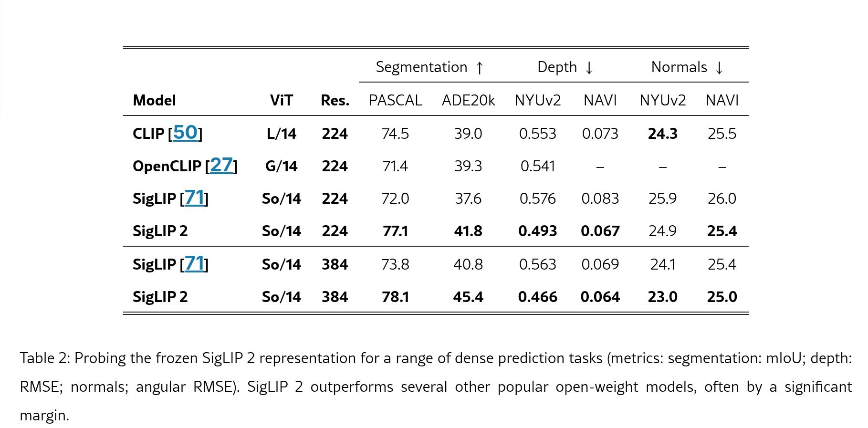Open SigLIP citation 71 in the 224 resolution row
This screenshot has width=868, height=428.
coord(194,198)
